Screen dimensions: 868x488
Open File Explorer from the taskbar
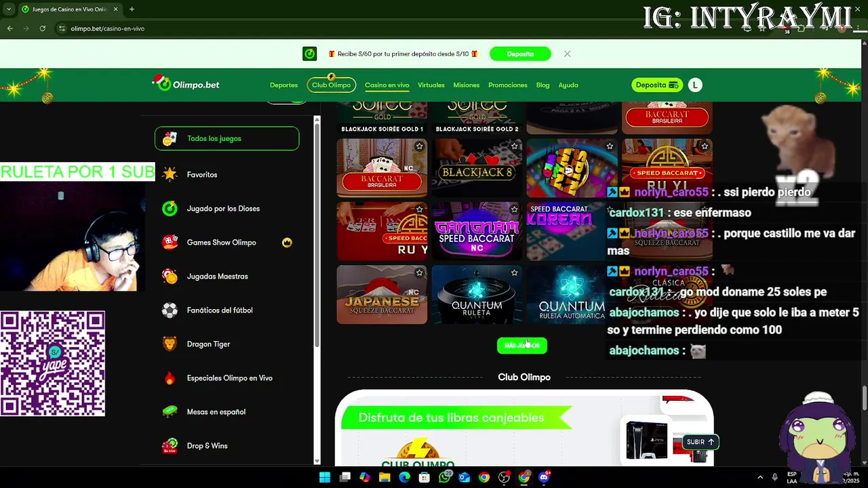coord(384,477)
